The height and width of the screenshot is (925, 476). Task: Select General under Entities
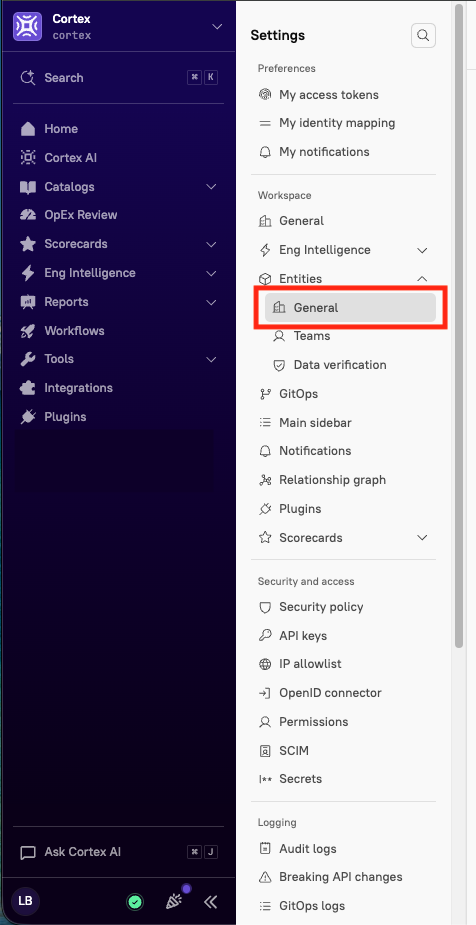coord(350,307)
